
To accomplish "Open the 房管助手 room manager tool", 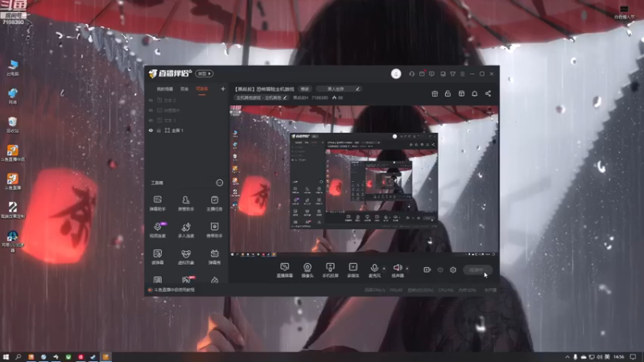I will tap(186, 204).
